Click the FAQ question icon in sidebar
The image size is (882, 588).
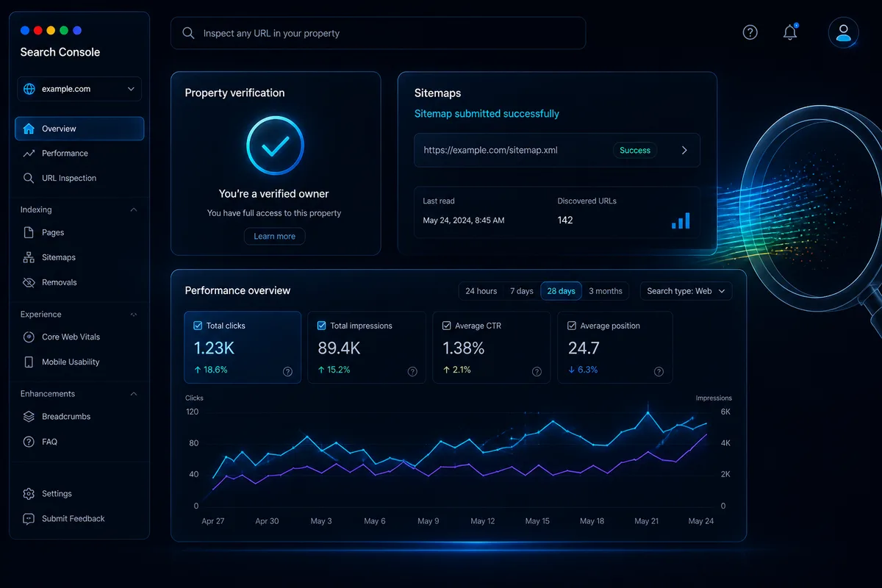pyautogui.click(x=29, y=442)
